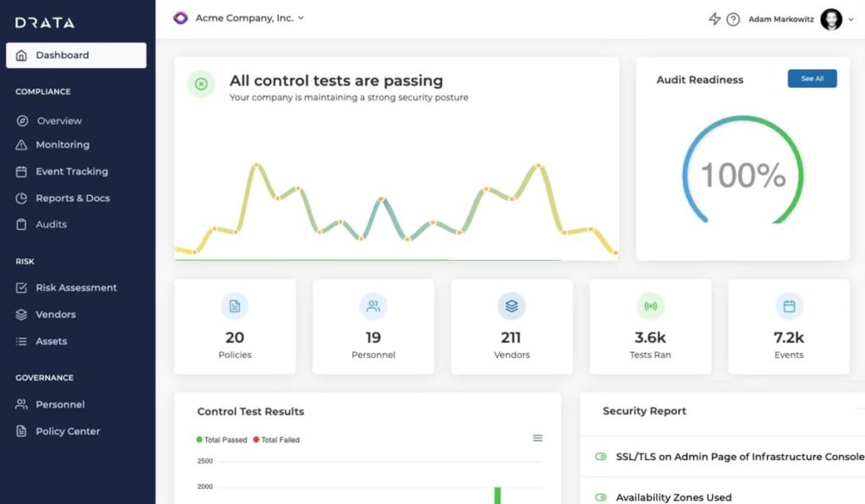Click the See All button

(812, 79)
